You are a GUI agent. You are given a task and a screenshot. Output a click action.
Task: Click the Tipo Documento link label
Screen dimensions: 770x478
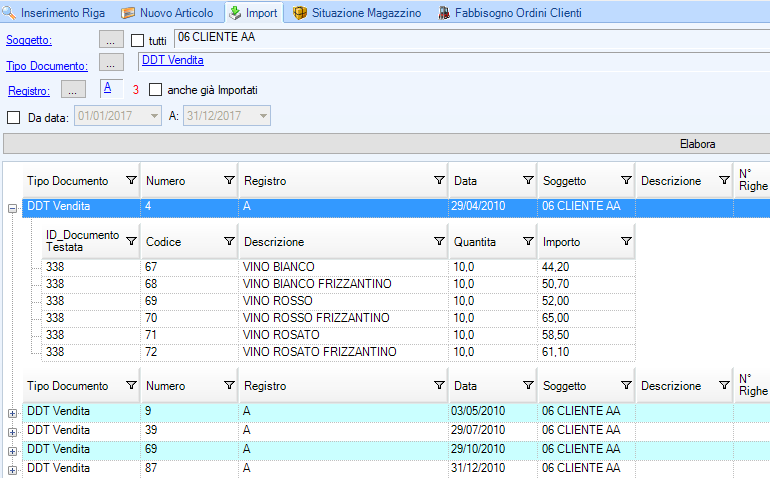tap(46, 66)
